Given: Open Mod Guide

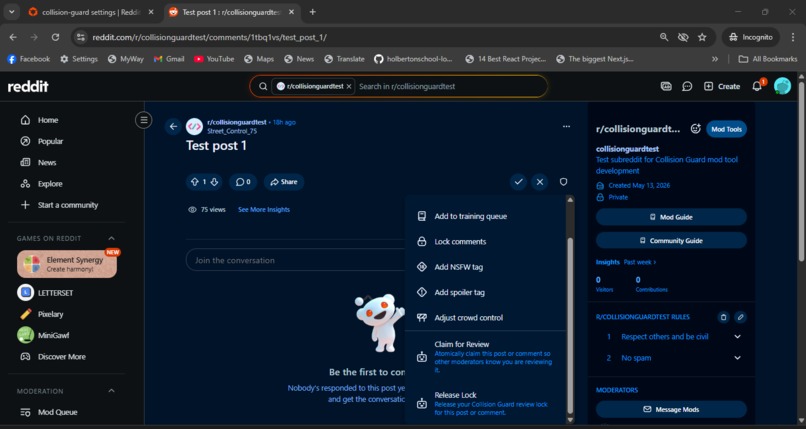Looking at the screenshot, I should click(671, 217).
